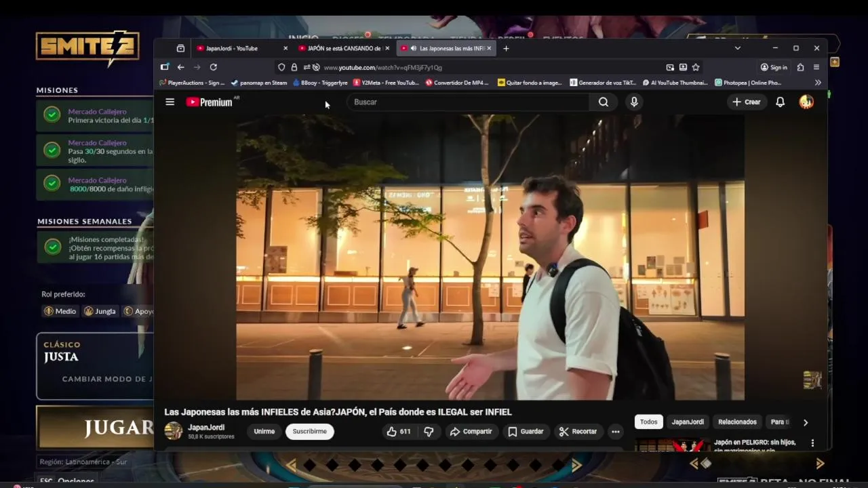Viewport: 868px width, 488px height.
Task: Click the Crear button on YouTube
Action: [x=747, y=102]
